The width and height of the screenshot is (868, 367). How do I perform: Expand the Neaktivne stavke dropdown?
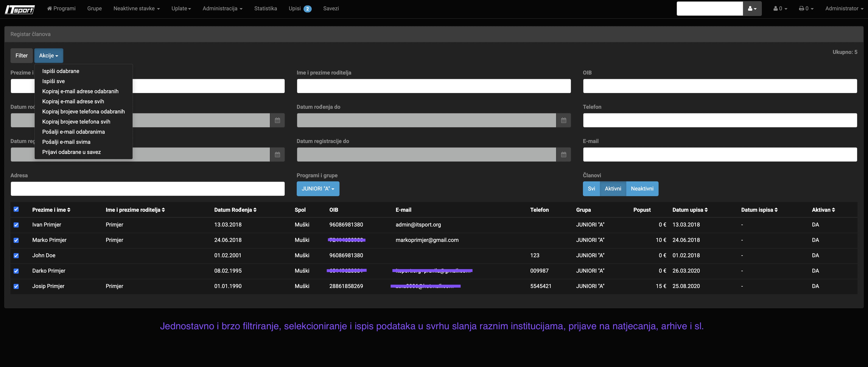pyautogui.click(x=136, y=9)
